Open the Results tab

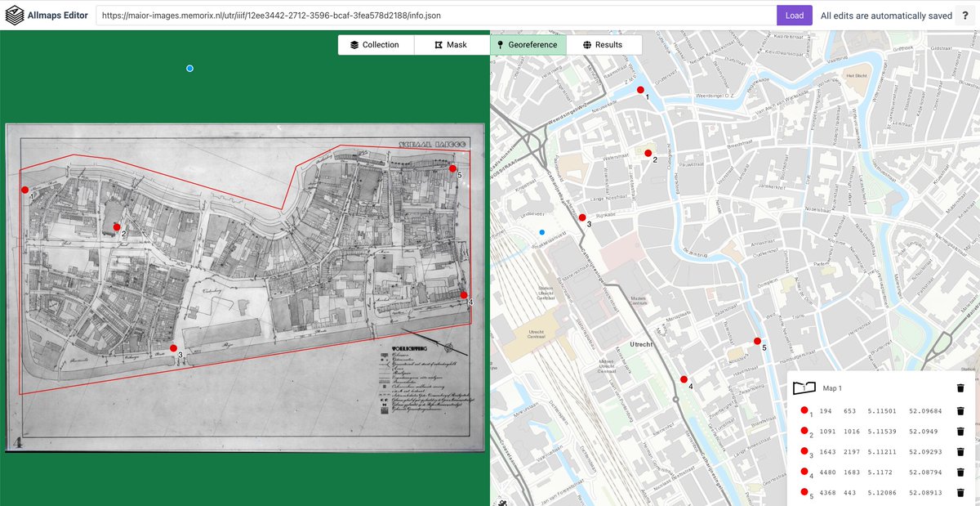pos(604,45)
